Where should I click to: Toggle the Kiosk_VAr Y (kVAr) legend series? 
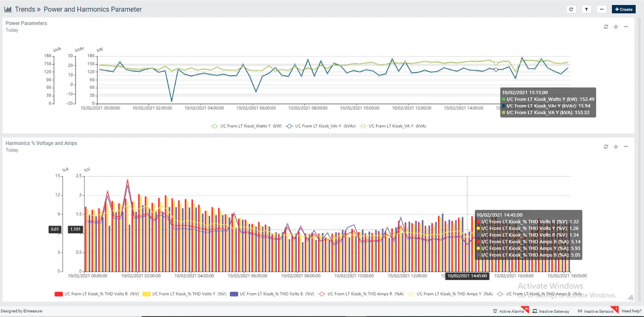click(320, 126)
